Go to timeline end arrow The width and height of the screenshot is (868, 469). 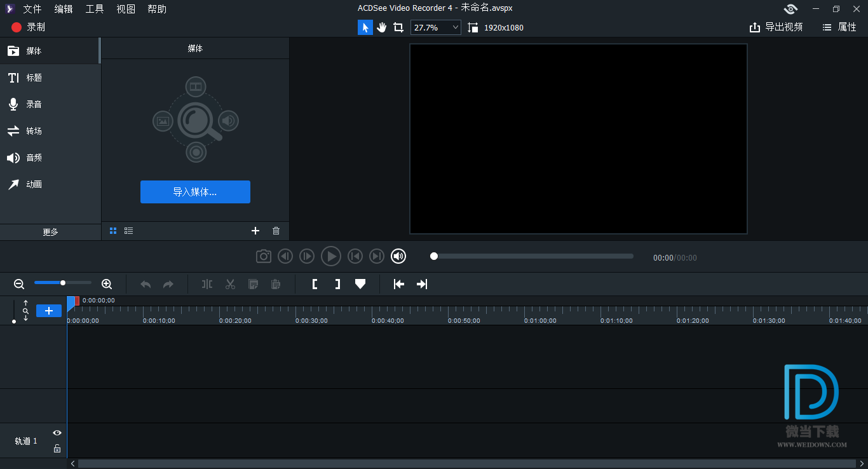pyautogui.click(x=422, y=284)
